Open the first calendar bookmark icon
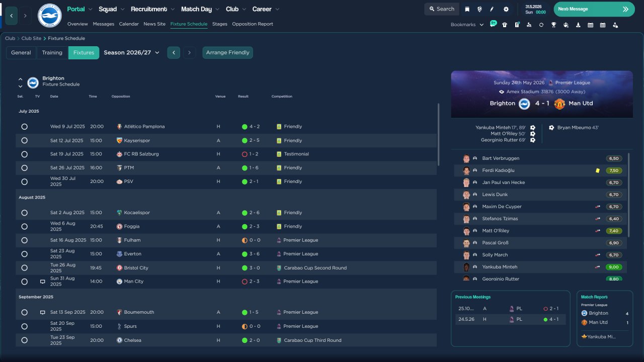The width and height of the screenshot is (644, 362). pos(590,25)
